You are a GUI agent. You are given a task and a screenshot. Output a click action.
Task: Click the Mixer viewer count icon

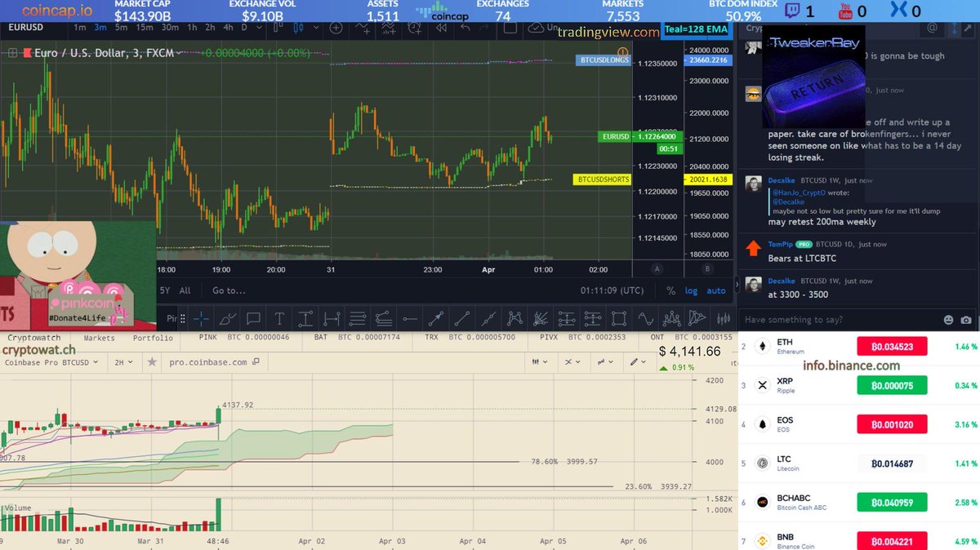tap(899, 11)
